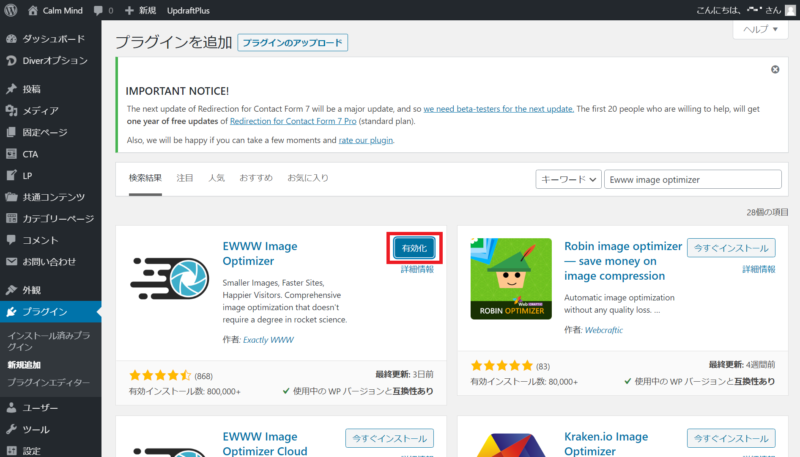The image size is (800, 457).
Task: Open Redirection for Contact Form 7 Pro link
Action: point(293,121)
